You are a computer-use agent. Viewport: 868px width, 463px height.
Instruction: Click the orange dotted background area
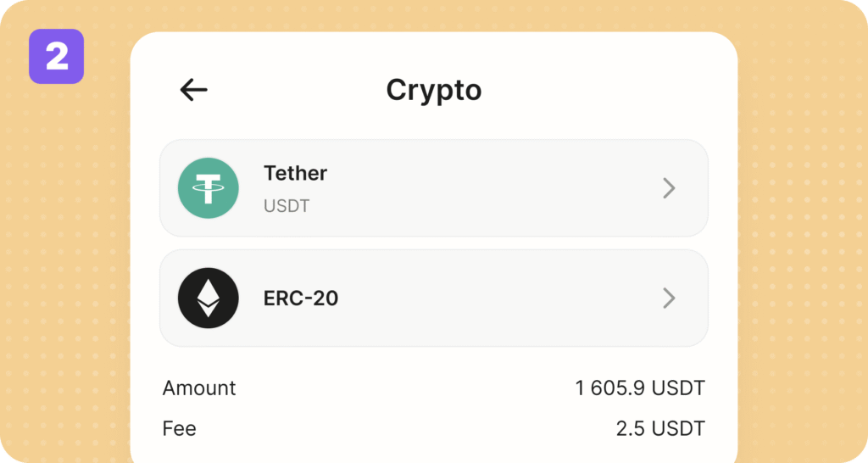[797, 254]
